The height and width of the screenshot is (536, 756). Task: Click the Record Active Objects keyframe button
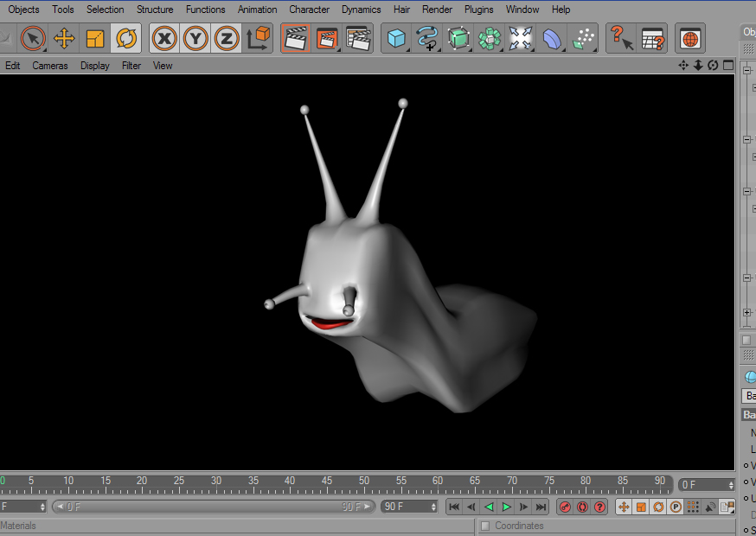pos(565,507)
